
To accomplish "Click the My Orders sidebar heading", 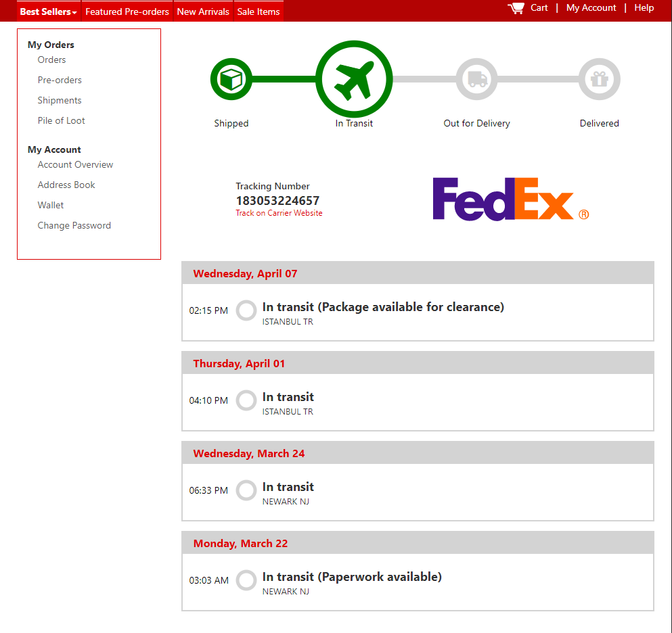I will pyautogui.click(x=51, y=45).
